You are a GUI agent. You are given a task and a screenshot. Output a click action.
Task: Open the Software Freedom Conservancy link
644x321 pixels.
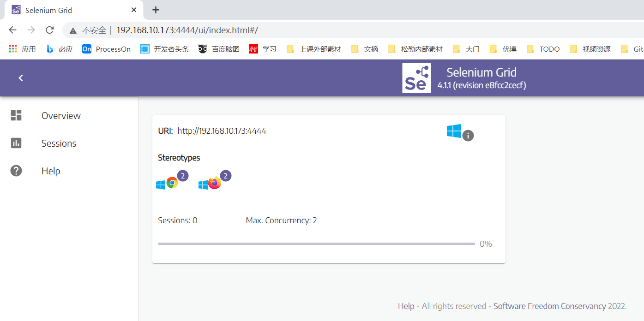[550, 306]
